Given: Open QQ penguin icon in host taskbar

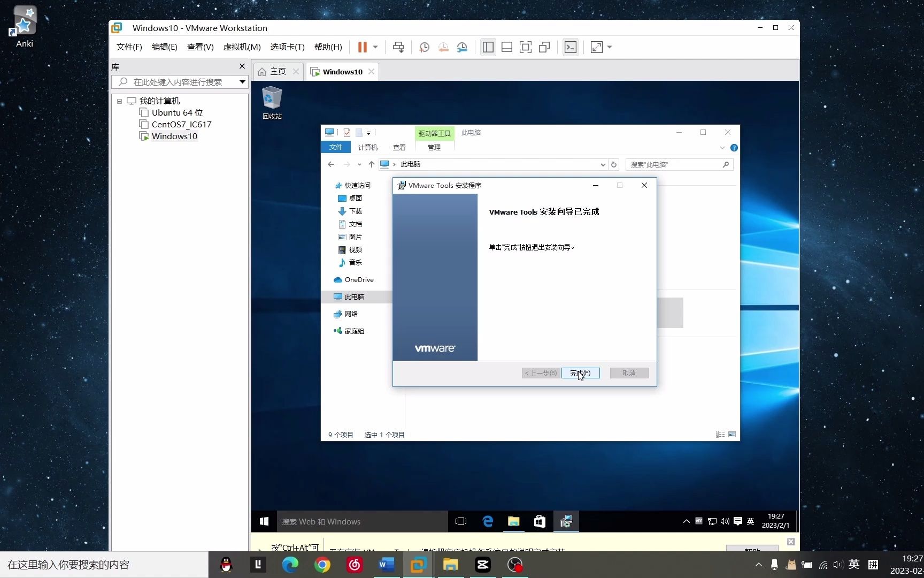Looking at the screenshot, I should 226,565.
